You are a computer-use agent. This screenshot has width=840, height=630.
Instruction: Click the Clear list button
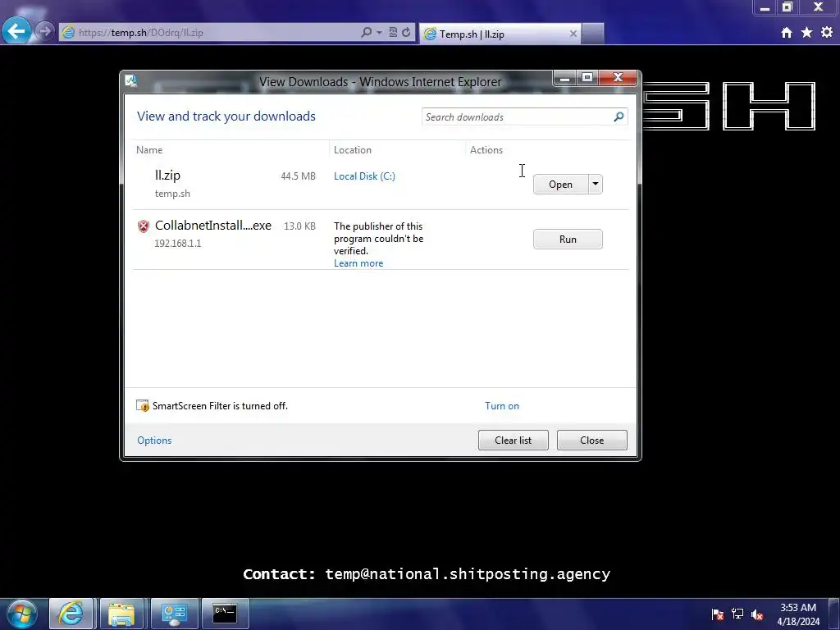coord(514,441)
